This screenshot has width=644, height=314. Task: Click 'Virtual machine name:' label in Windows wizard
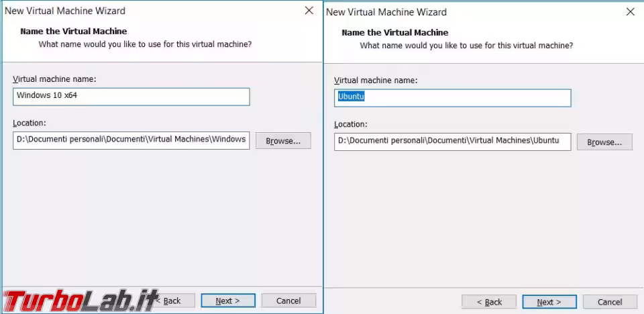54,78
